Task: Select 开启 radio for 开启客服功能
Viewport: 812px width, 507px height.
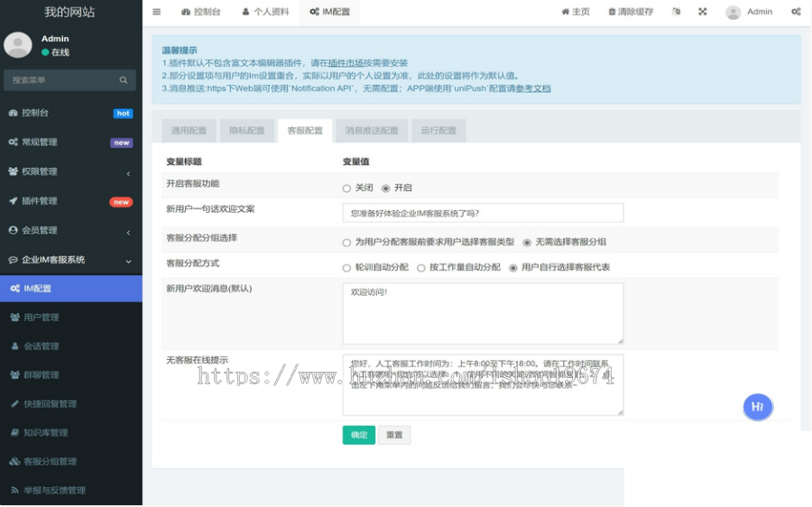Action: (386, 189)
